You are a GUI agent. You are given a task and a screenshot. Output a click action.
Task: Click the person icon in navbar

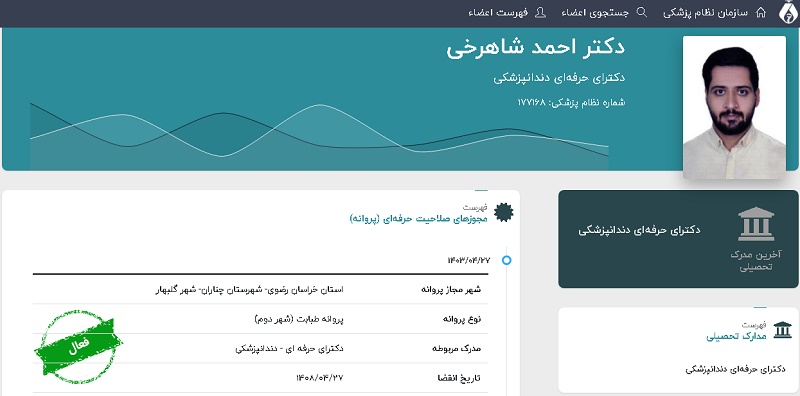(x=540, y=13)
